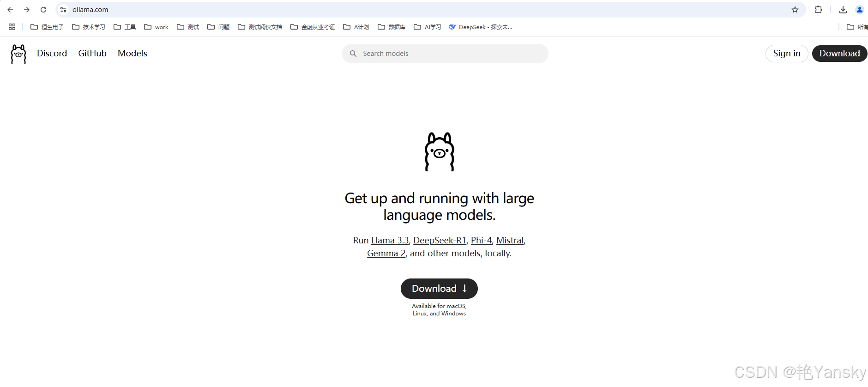Open the work bookmark folder
Screen dimensions: 868x387
[x=156, y=27]
